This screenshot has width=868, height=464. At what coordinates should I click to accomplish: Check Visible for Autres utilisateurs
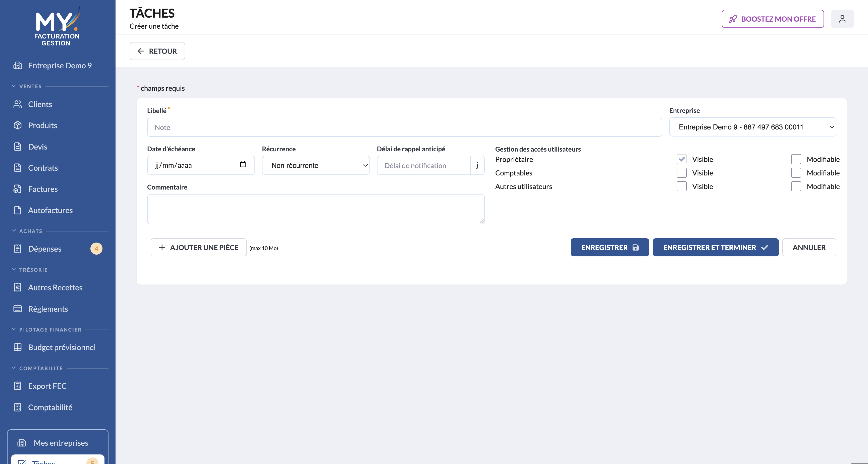681,187
